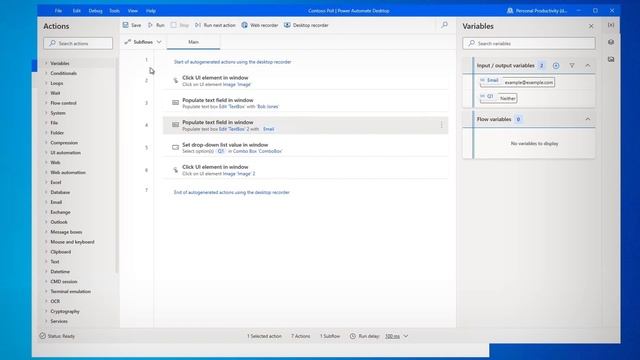Expand the Mouse and keyboard group
This screenshot has width=640, height=360.
[46, 242]
